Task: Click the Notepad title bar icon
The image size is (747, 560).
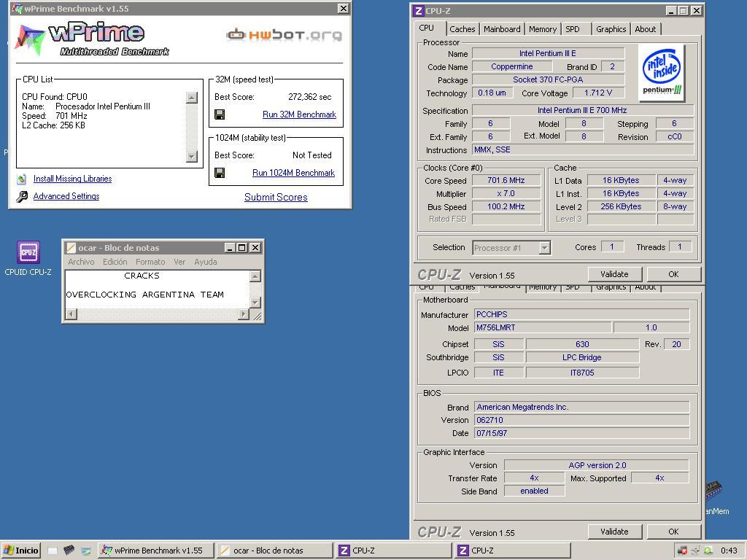Action: (x=71, y=248)
